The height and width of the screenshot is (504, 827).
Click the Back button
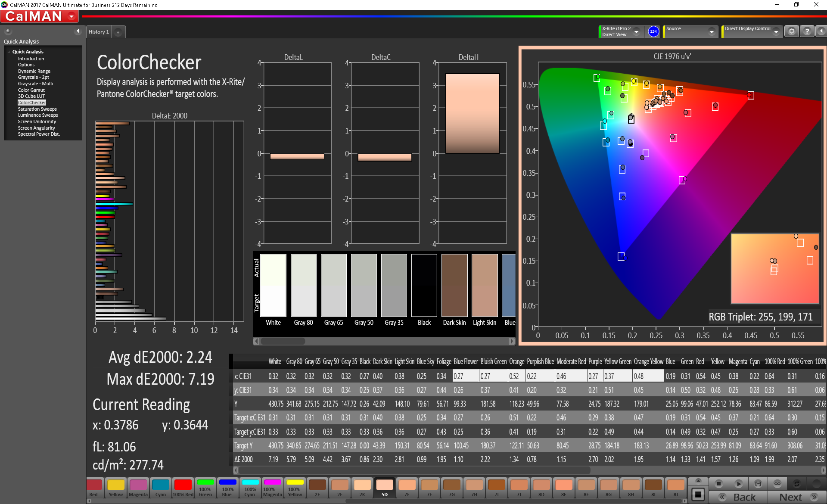pos(738,497)
